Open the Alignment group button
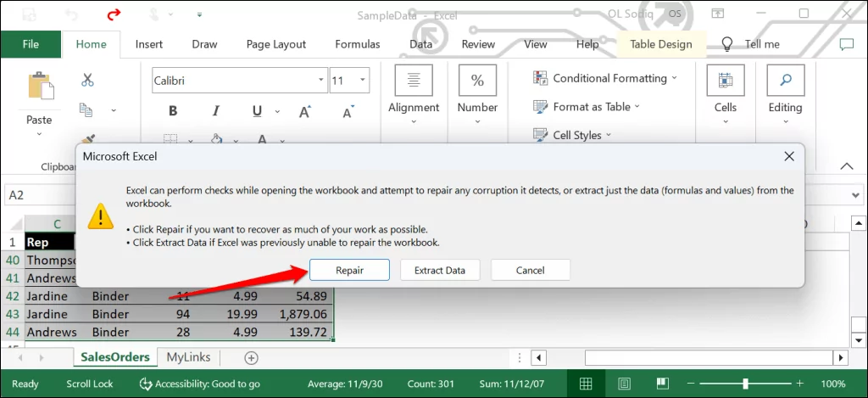This screenshot has width=868, height=398. [414, 81]
